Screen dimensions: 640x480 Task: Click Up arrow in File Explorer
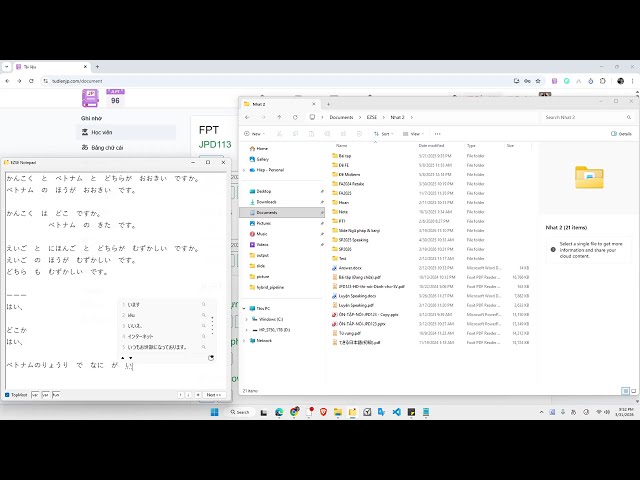pos(279,117)
